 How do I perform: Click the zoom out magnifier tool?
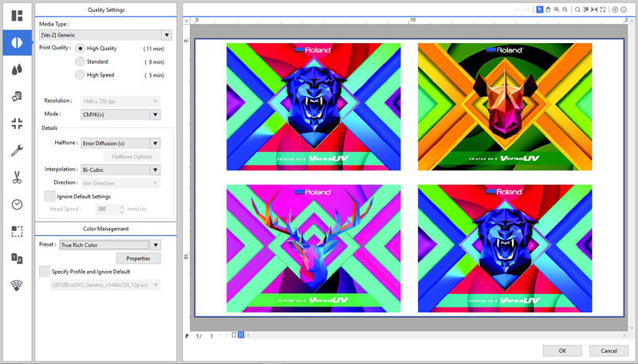[x=565, y=10]
